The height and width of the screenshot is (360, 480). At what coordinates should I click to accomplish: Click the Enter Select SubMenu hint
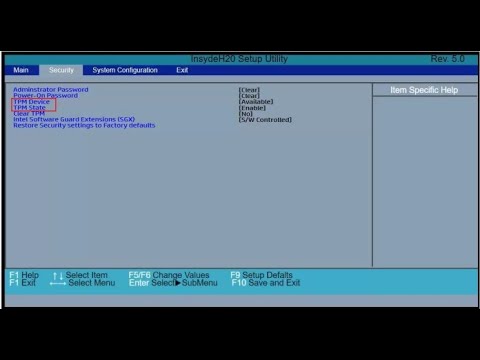[173, 283]
